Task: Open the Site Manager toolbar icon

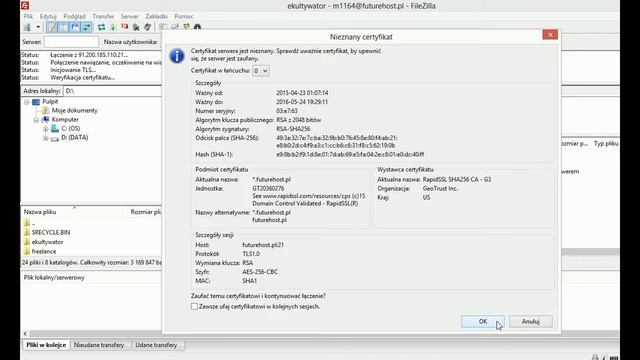Action: coord(27,27)
